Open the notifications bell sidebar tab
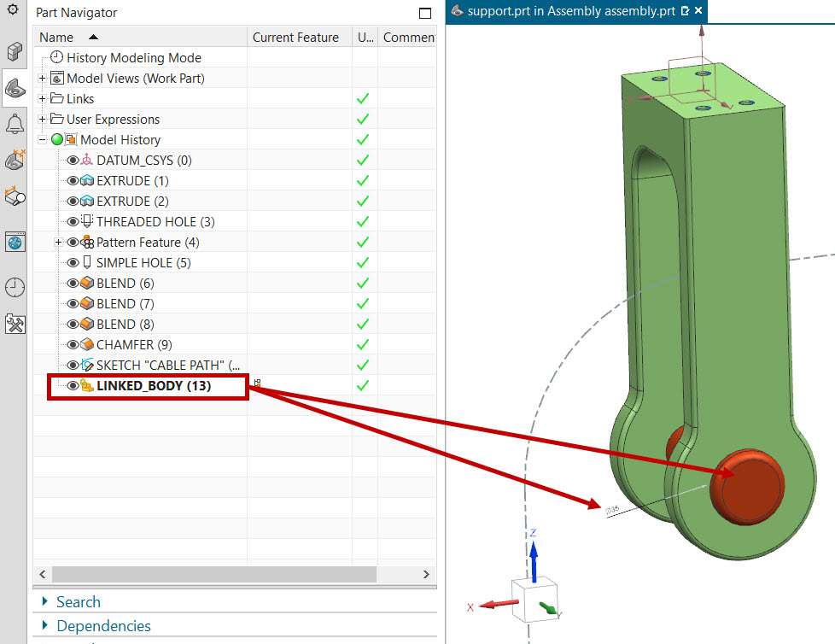 click(x=15, y=124)
